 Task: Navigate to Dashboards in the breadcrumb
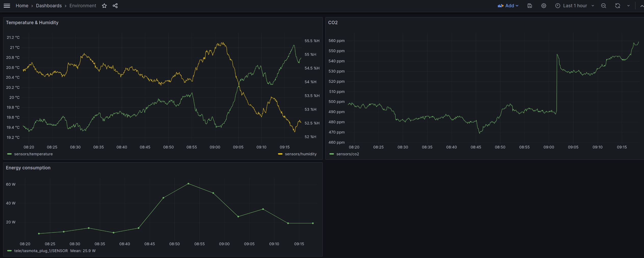(x=49, y=6)
